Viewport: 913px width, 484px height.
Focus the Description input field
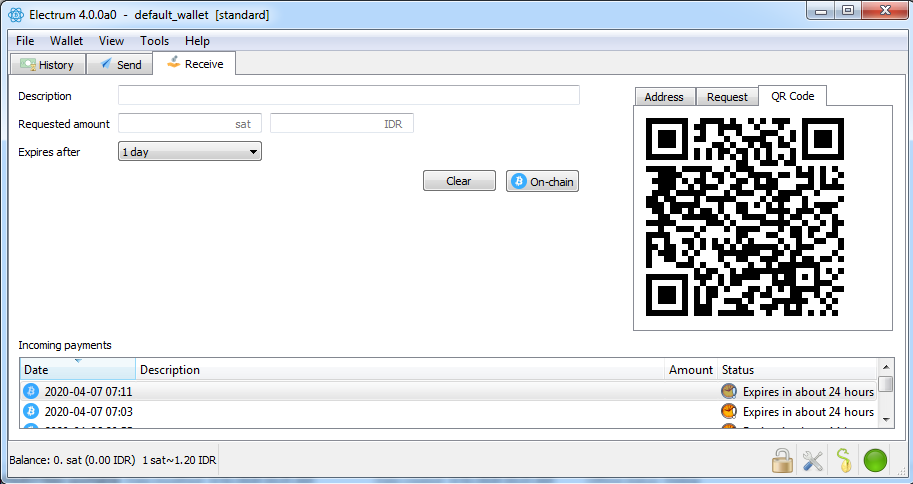click(349, 95)
